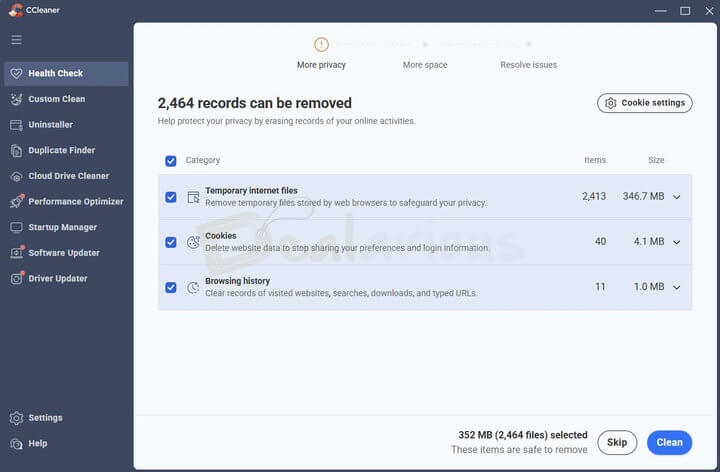Click the Performance Optimizer rocket icon

click(17, 201)
